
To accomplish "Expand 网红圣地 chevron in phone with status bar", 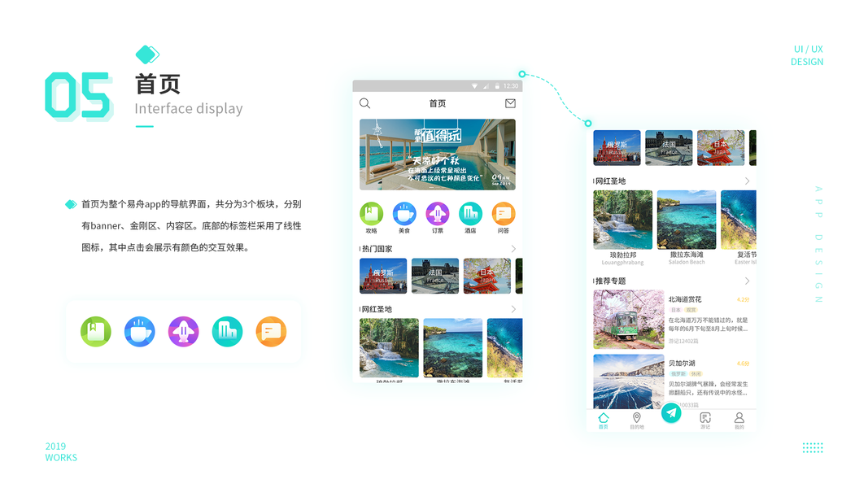I will click(x=513, y=309).
